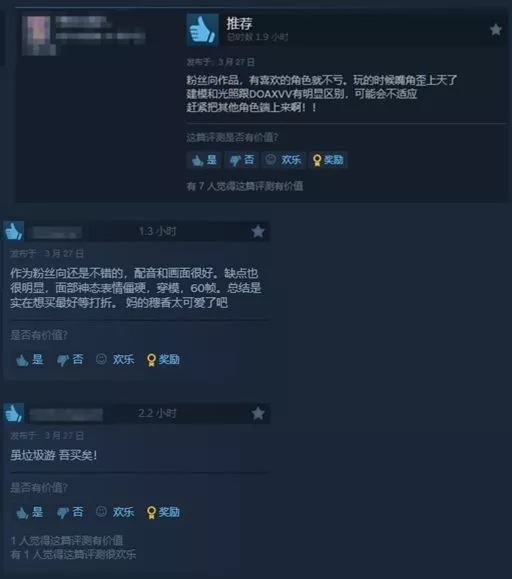Screen dimensions: 512x579
Task: Mark the 2.2 小时 review as 欢乐
Action: (115, 512)
